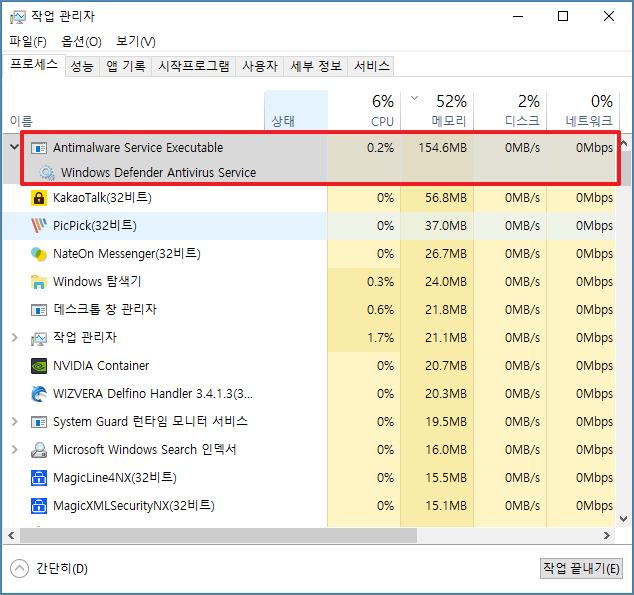Click the WIZVERA Delfino Handler icon

[39, 394]
